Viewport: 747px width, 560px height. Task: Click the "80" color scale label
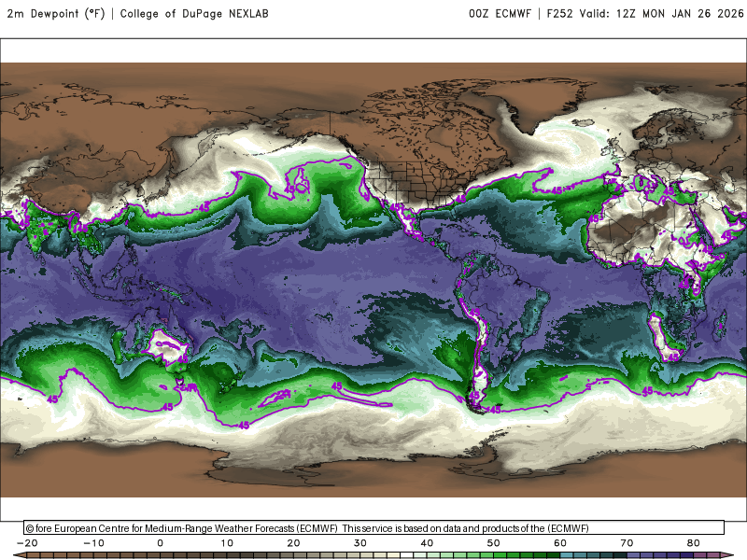[694, 543]
